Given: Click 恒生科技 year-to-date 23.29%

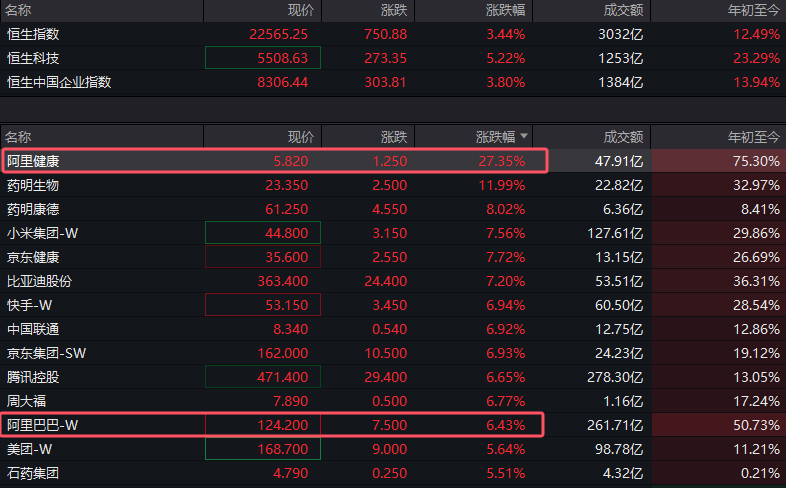Looking at the screenshot, I should 756,58.
